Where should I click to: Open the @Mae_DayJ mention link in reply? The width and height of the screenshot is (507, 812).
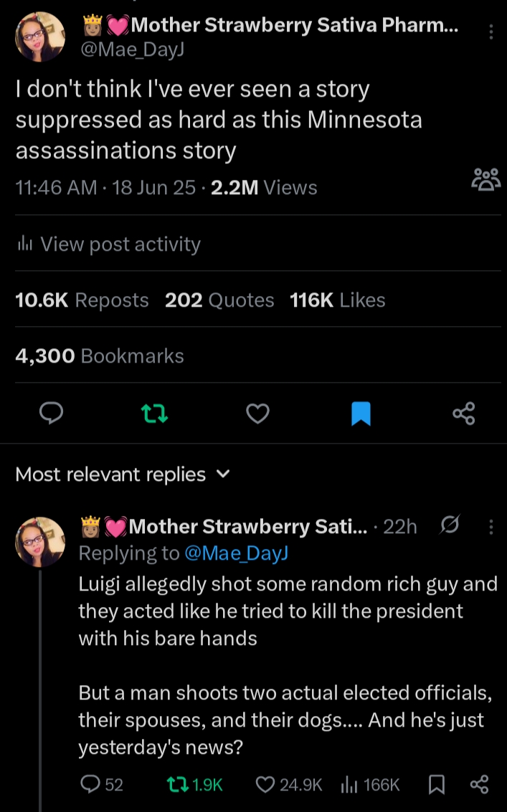pos(236,553)
